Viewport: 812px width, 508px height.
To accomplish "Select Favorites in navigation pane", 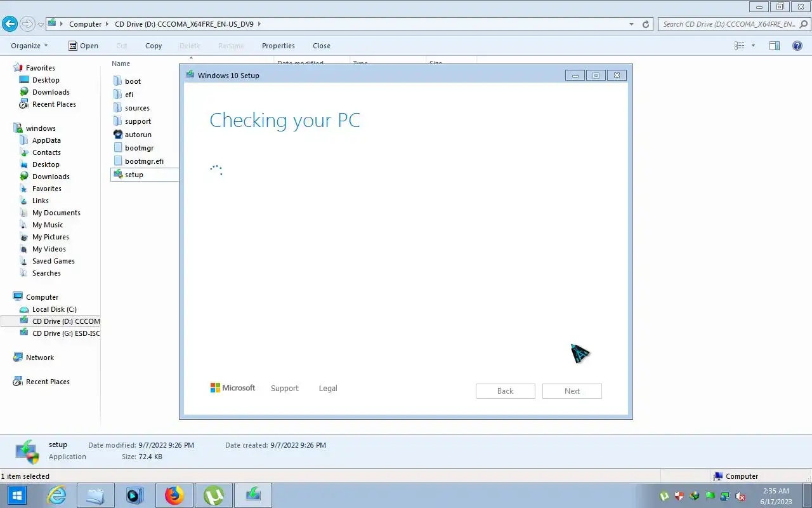I will tap(41, 68).
